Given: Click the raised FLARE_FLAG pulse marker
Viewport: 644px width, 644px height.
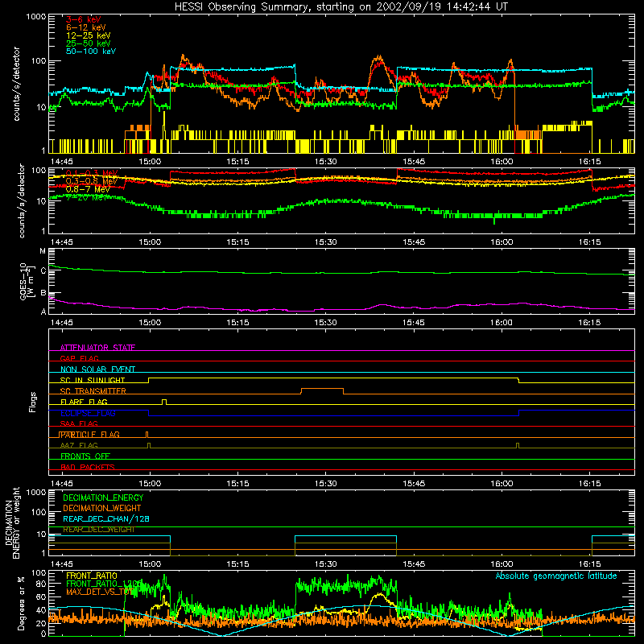Looking at the screenshot, I should (x=164, y=402).
